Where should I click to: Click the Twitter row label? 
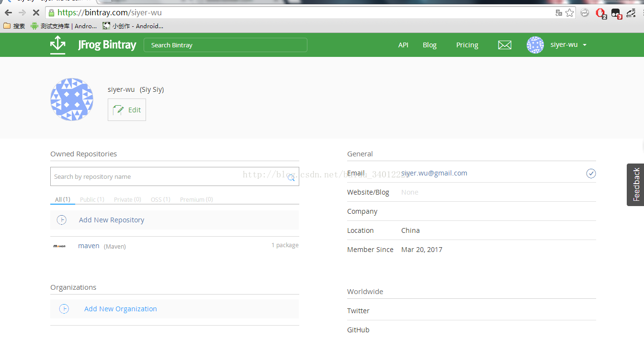click(x=358, y=311)
